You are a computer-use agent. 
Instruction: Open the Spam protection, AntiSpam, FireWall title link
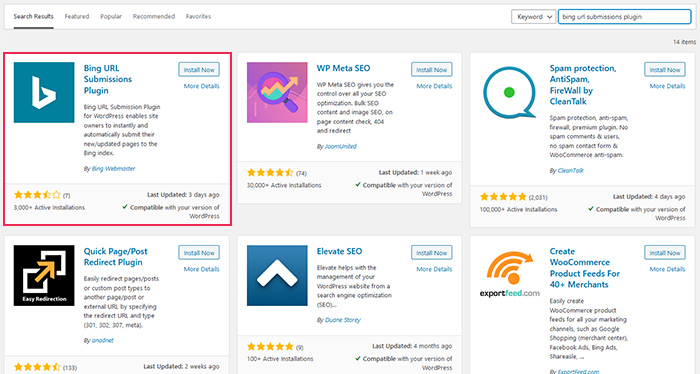(x=583, y=85)
